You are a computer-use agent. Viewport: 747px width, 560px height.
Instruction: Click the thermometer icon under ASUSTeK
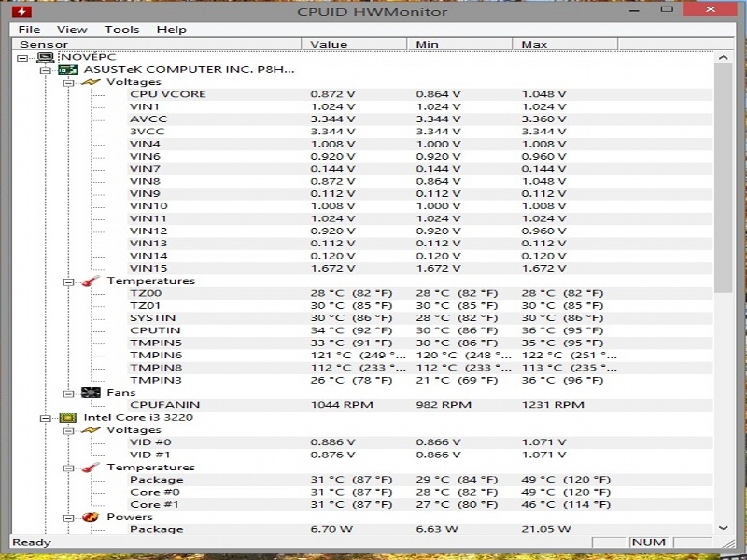tap(91, 281)
